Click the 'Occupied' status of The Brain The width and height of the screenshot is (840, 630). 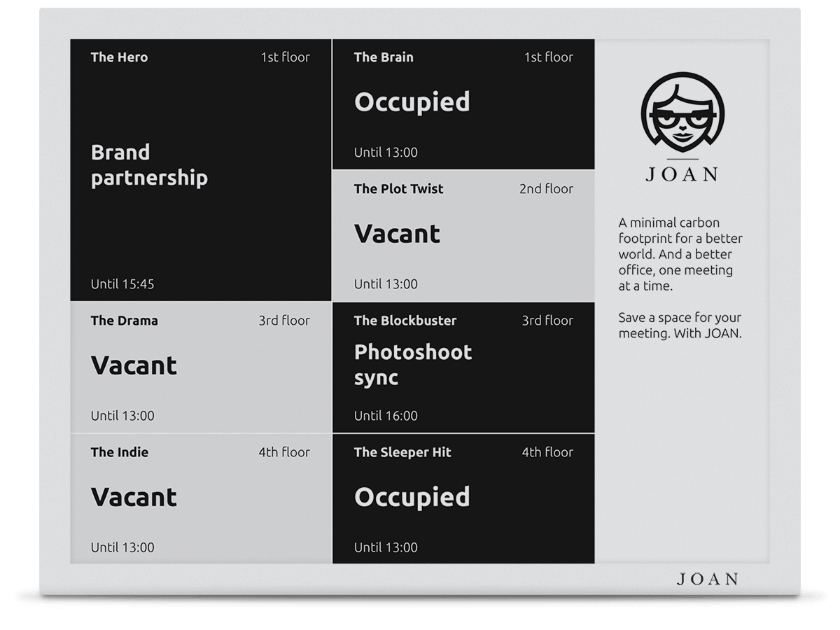[412, 103]
